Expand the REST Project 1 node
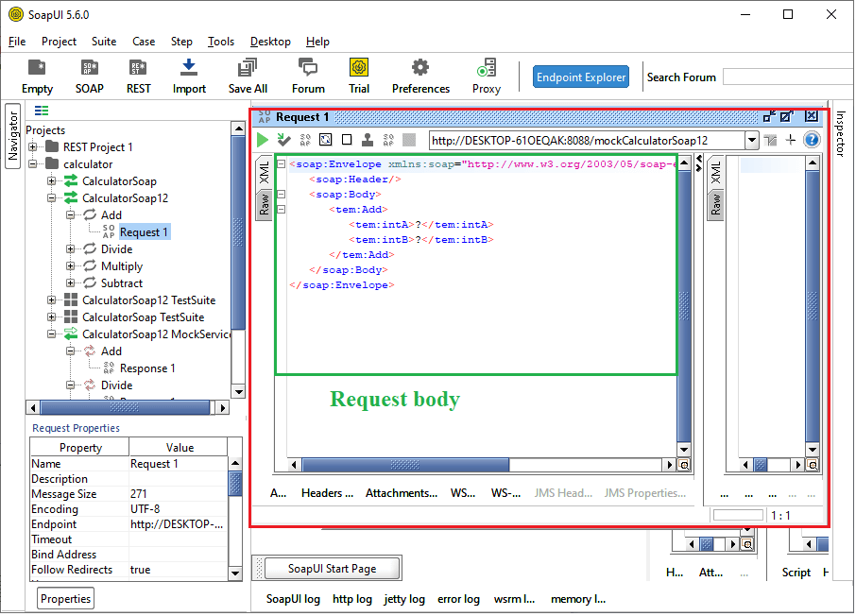The height and width of the screenshot is (616, 856). (33, 146)
